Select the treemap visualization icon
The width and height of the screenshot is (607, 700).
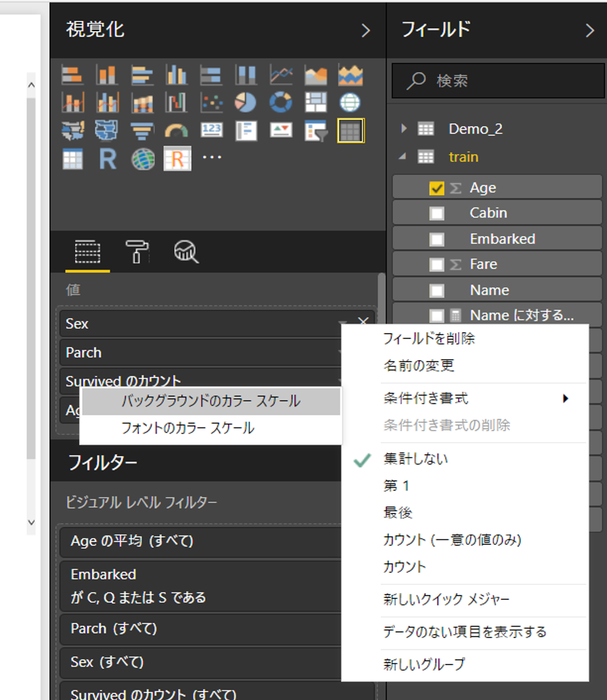(315, 101)
